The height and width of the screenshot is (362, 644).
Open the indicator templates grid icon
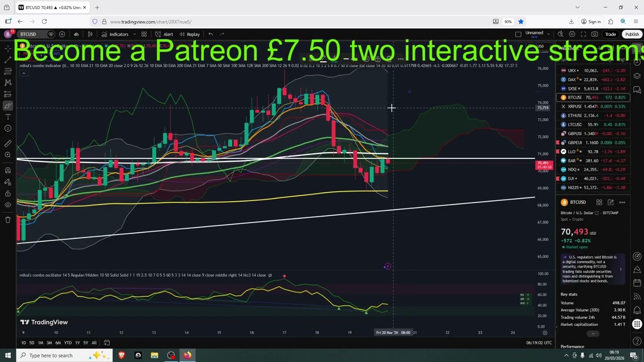[144, 34]
